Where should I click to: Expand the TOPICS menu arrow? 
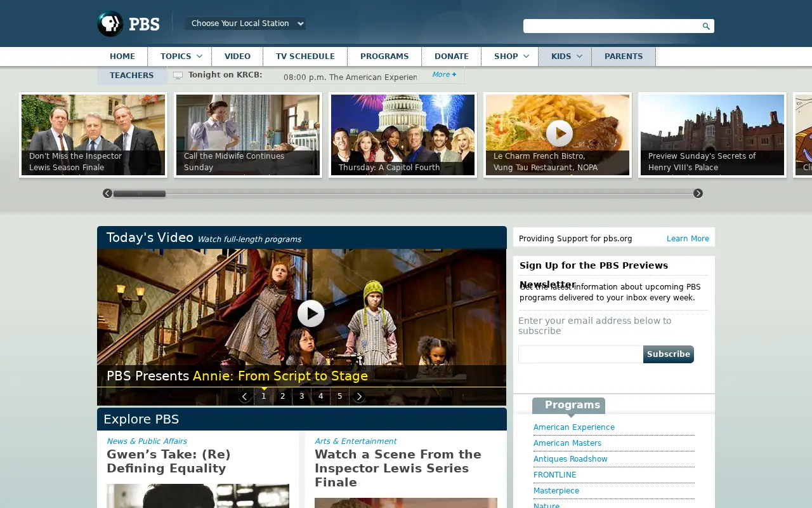[x=199, y=57]
